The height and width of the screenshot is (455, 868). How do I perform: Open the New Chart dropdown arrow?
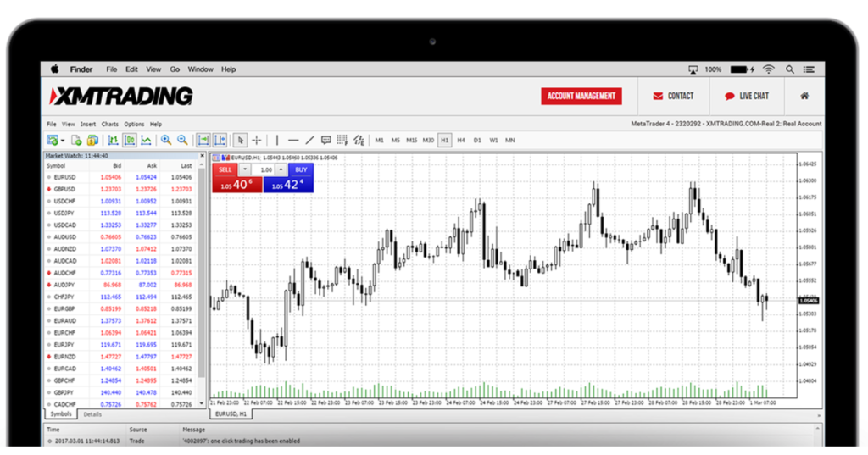click(x=64, y=140)
